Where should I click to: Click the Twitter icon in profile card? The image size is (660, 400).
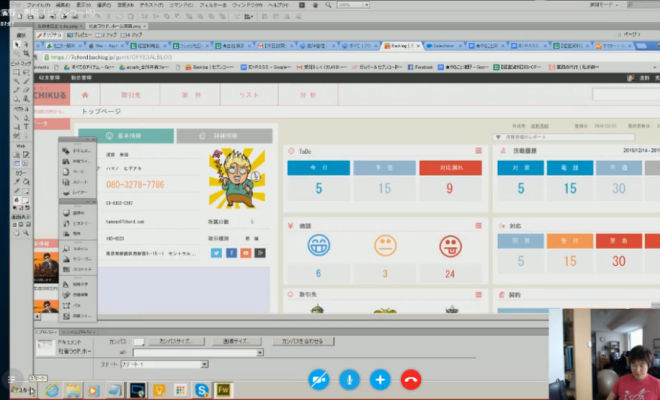coord(215,253)
